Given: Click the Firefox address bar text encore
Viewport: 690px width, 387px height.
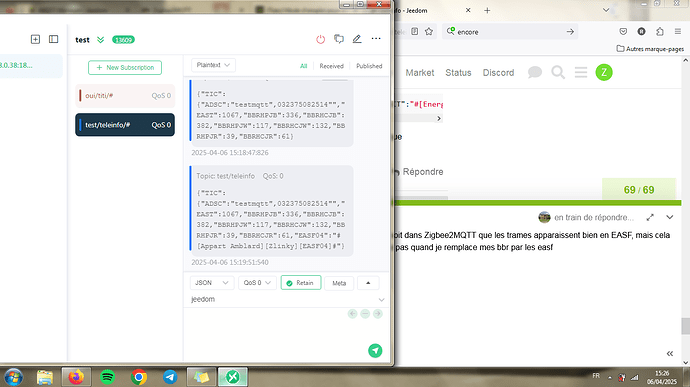Looking at the screenshot, I should (468, 32).
